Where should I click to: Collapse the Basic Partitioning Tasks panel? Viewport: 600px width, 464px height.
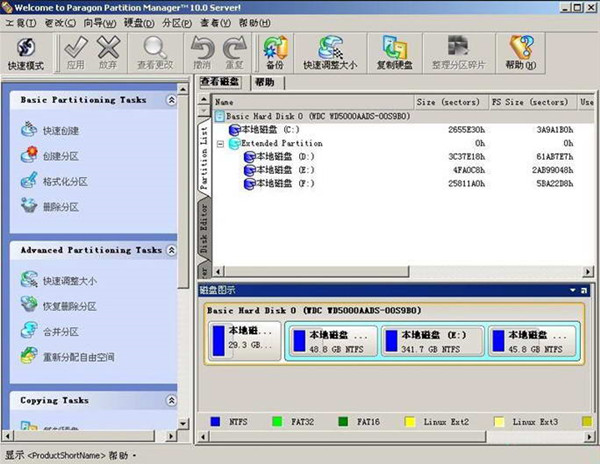(x=171, y=101)
